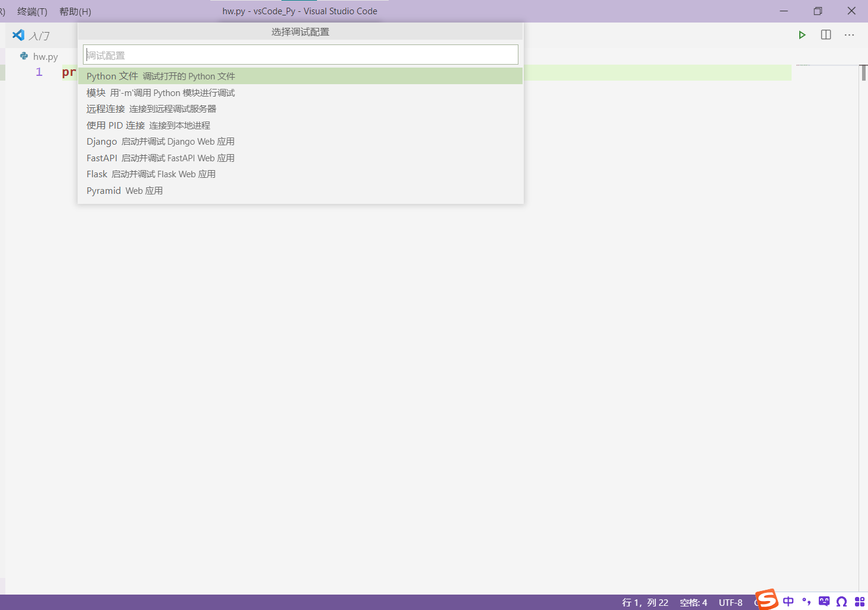This screenshot has width=868, height=610.
Task: Minimize the VS Code window
Action: click(784, 11)
